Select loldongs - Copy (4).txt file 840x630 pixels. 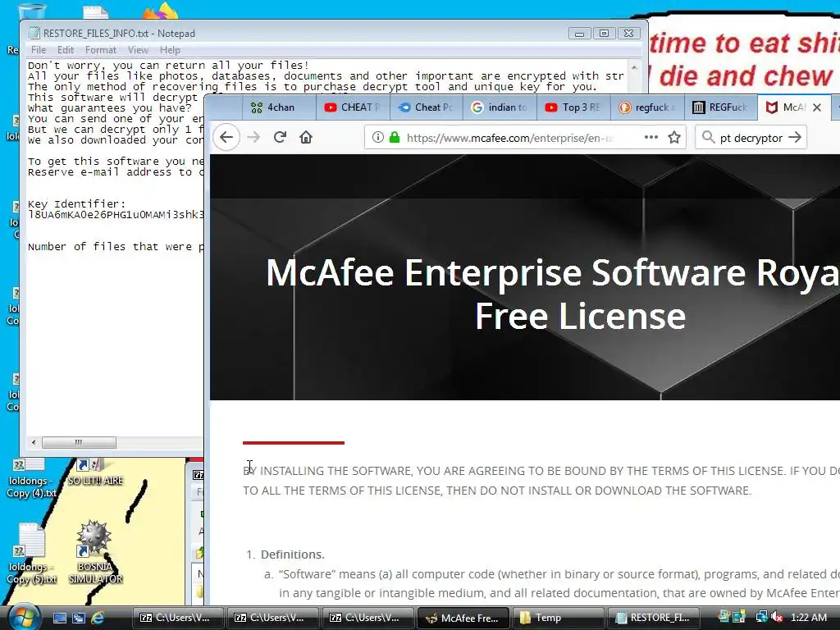tap(30, 478)
